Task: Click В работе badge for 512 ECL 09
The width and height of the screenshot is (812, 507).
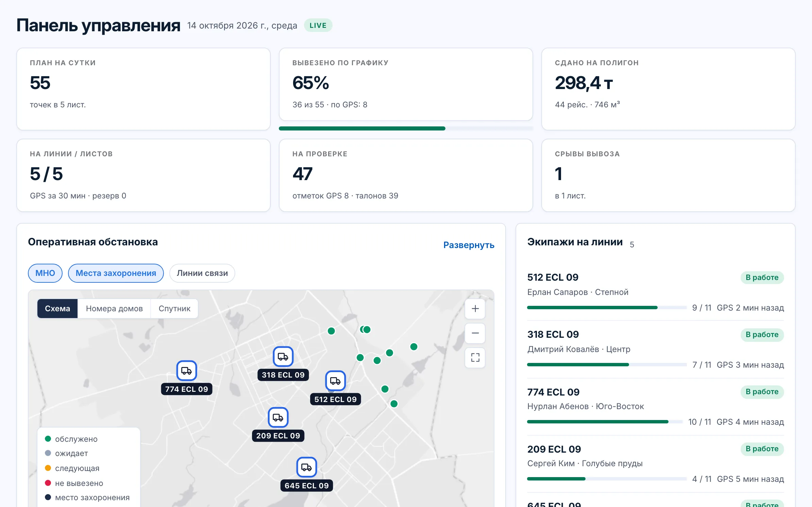Action: 762,278
